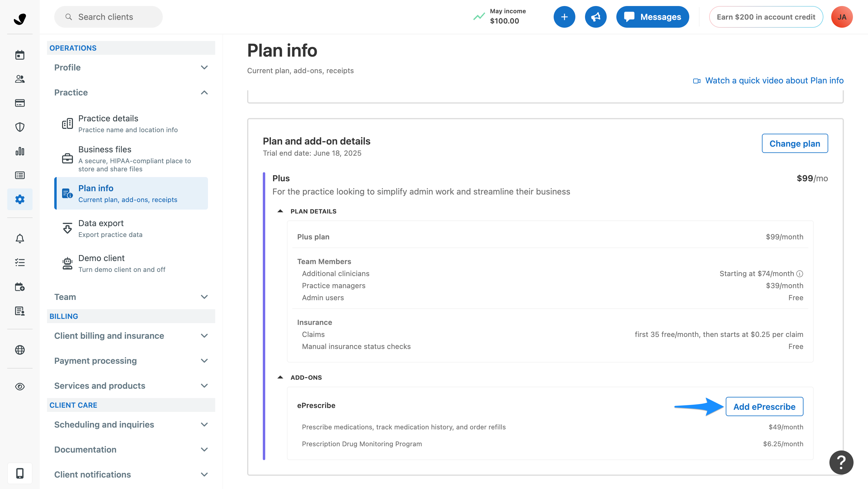Image resolution: width=868 pixels, height=489 pixels.
Task: Open the eye icon in left rail
Action: 20,387
